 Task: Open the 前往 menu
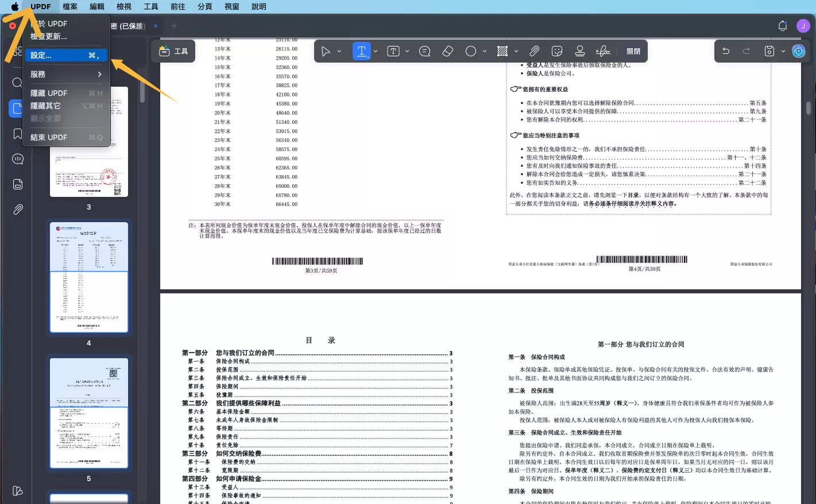click(178, 6)
